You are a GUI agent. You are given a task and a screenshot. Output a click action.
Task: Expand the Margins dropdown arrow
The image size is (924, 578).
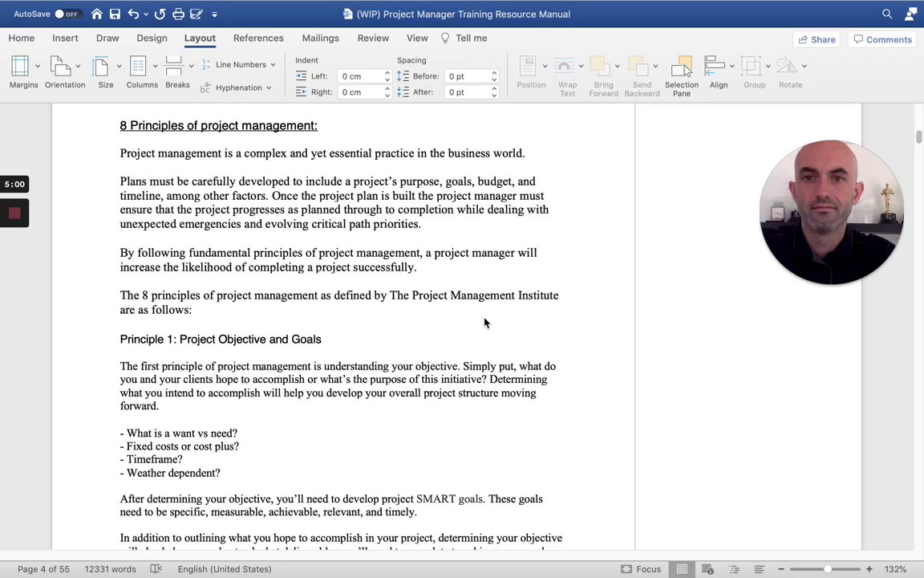click(x=38, y=66)
